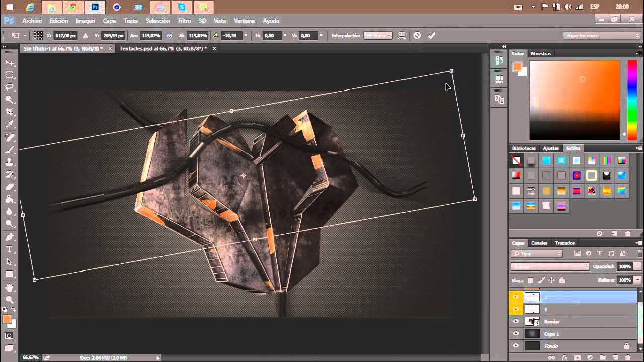Viewport: 644px width, 362px height.
Task: Add a layer mask
Action: (x=577, y=358)
